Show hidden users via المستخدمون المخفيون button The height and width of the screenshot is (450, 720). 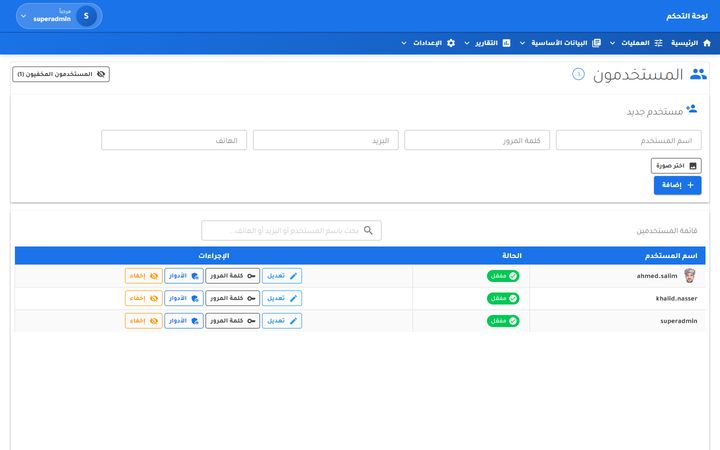pos(61,74)
